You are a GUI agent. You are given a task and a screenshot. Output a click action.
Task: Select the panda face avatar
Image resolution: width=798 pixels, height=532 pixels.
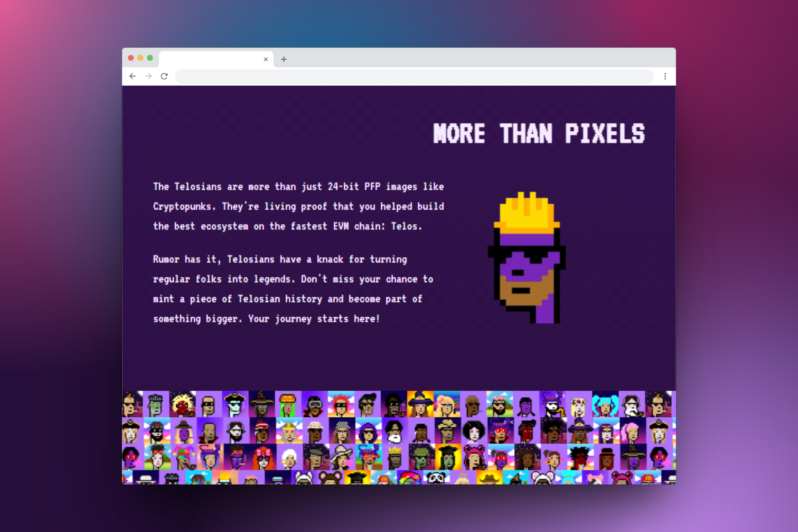tap(436, 478)
